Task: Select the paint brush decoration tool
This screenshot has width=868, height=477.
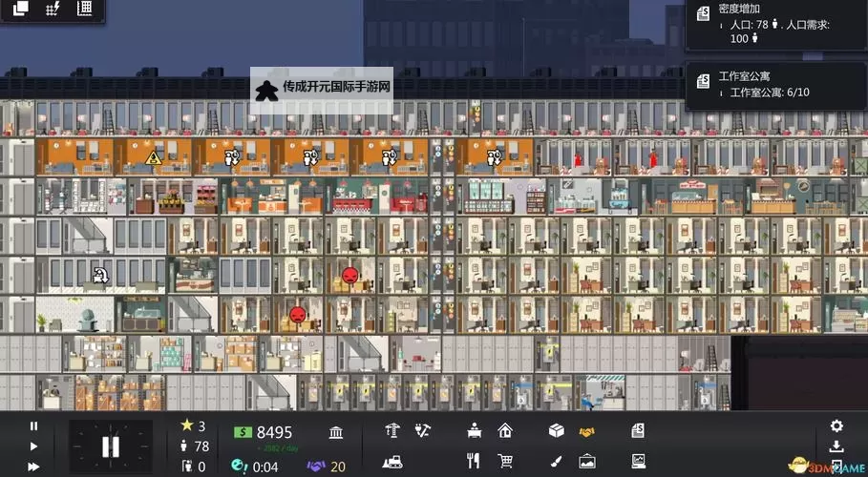Action: click(557, 461)
